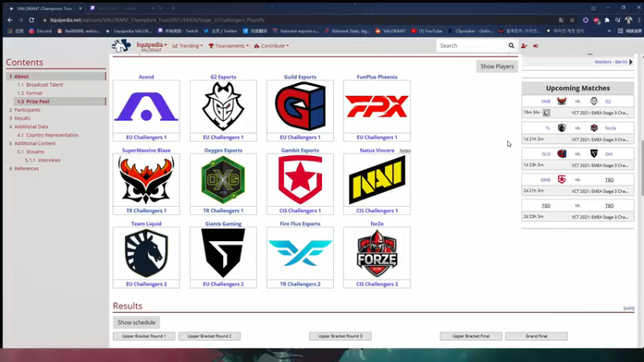Click the G2 Esports team logo
The image size is (644, 362).
(223, 106)
